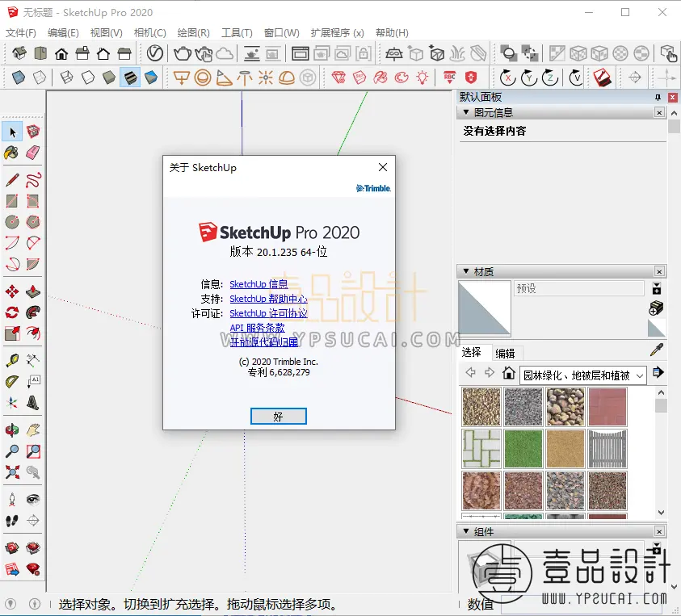Open the materials Details arrow menu

[658, 372]
